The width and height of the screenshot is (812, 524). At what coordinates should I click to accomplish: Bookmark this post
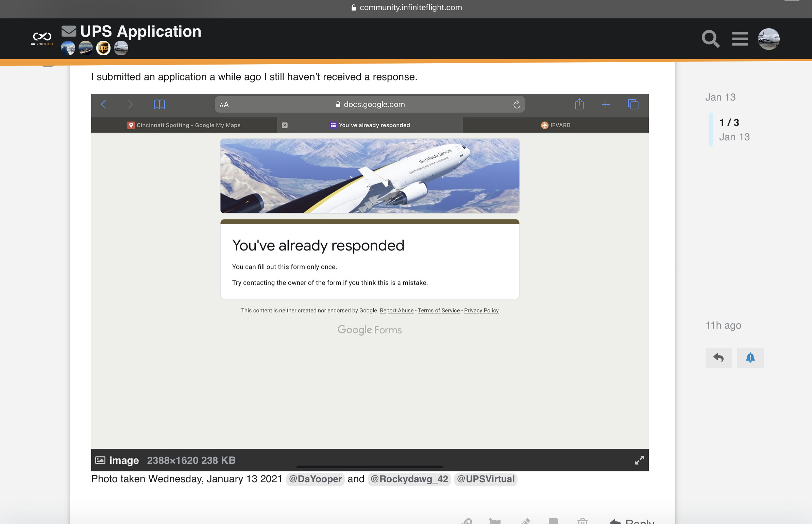[x=553, y=521]
